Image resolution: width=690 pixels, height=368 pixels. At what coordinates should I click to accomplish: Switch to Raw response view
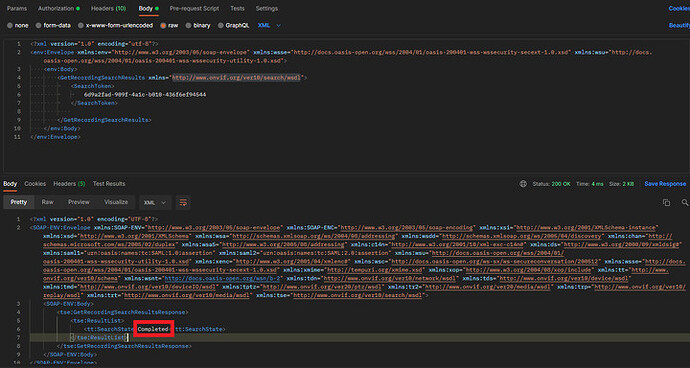click(48, 202)
